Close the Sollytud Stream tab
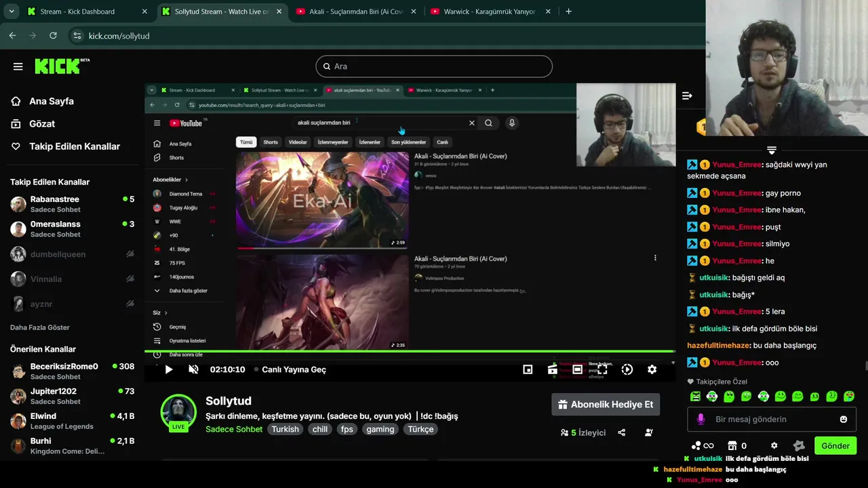 point(279,12)
